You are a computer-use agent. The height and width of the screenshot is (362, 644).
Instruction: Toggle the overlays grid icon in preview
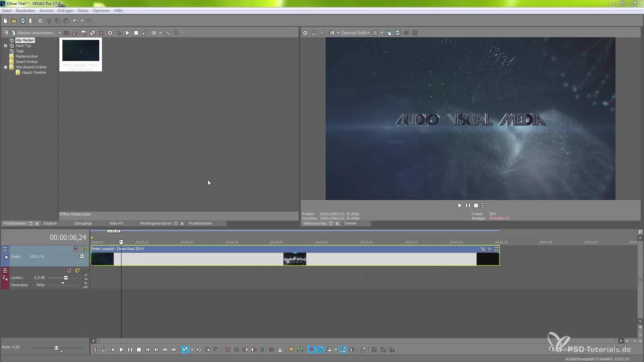click(x=375, y=33)
